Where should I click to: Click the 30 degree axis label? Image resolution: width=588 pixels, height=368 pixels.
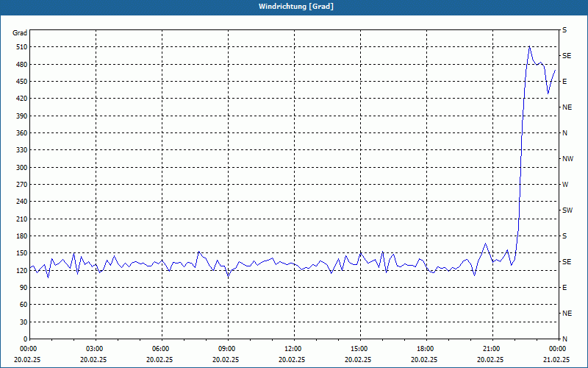(24, 322)
